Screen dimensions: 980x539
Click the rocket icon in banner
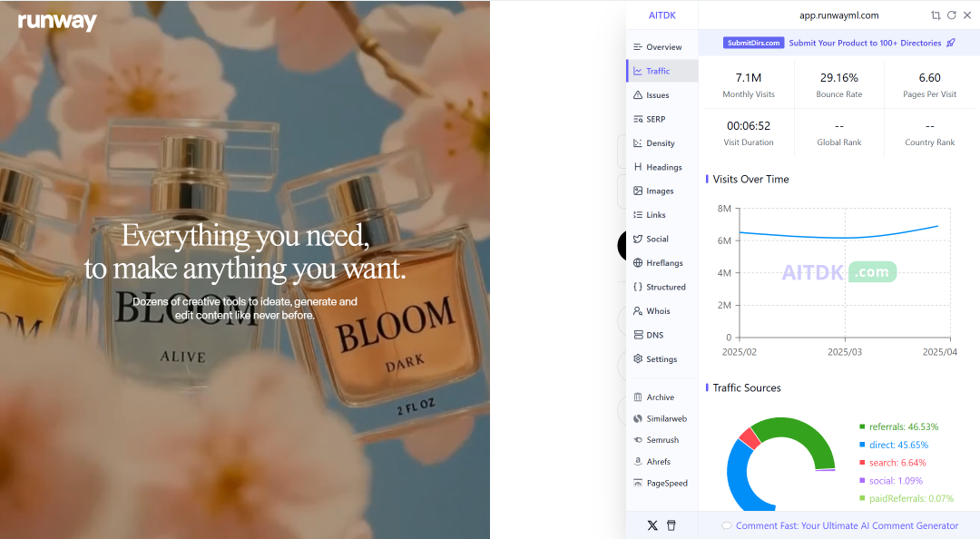951,44
